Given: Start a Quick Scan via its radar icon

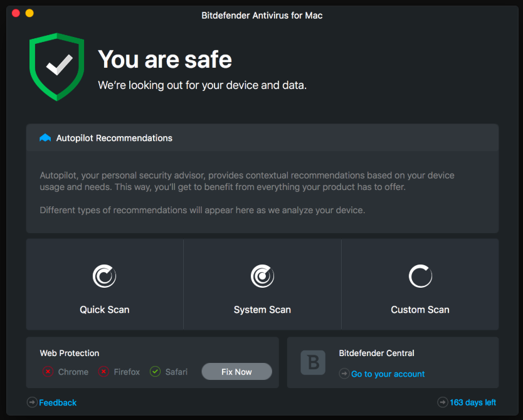Looking at the screenshot, I should (104, 276).
